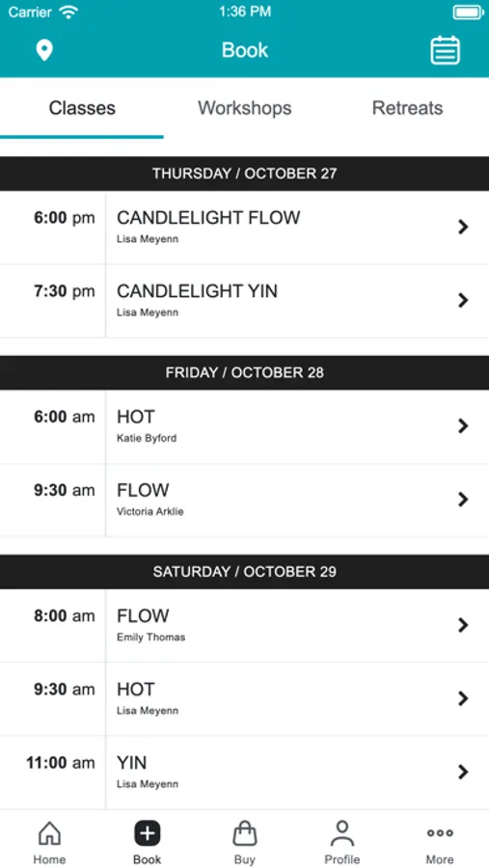Open FLOW class by Emily Thomas

tap(244, 626)
